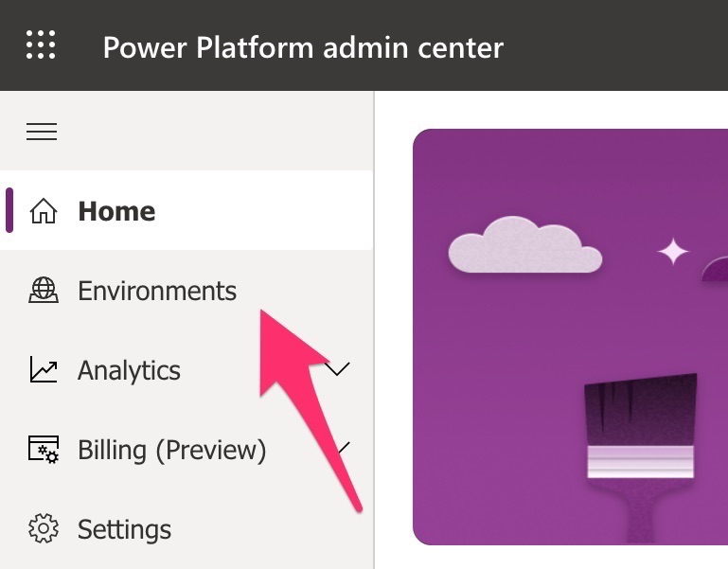Click the cloud illustration in banner
This screenshot has width=728, height=569.
525,245
